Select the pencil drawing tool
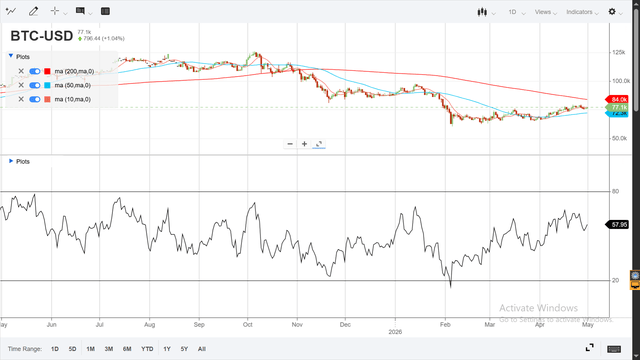 33,11
